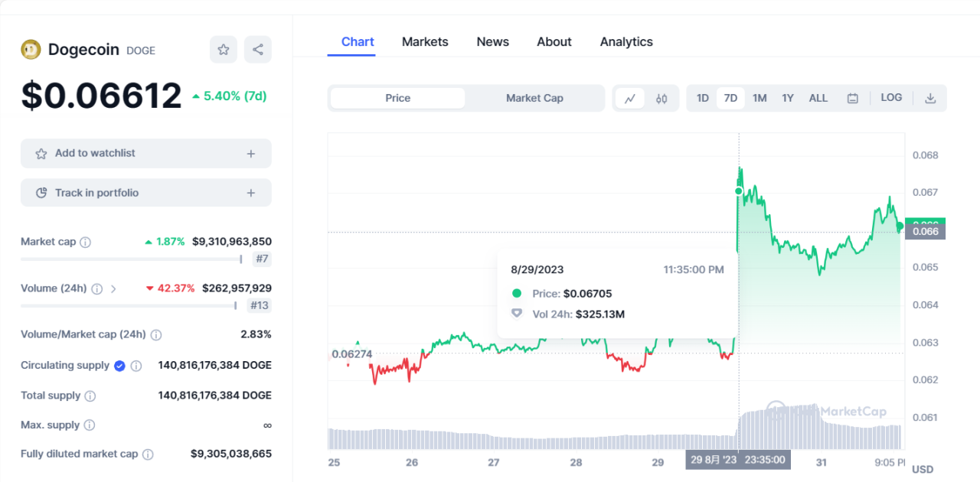Open the About tab
The height and width of the screenshot is (482, 980).
click(554, 42)
